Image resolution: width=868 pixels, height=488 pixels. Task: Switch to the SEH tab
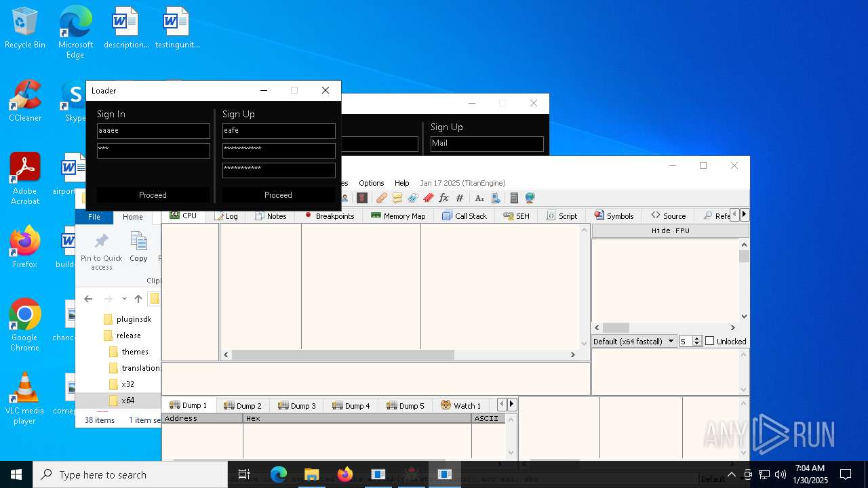point(517,216)
